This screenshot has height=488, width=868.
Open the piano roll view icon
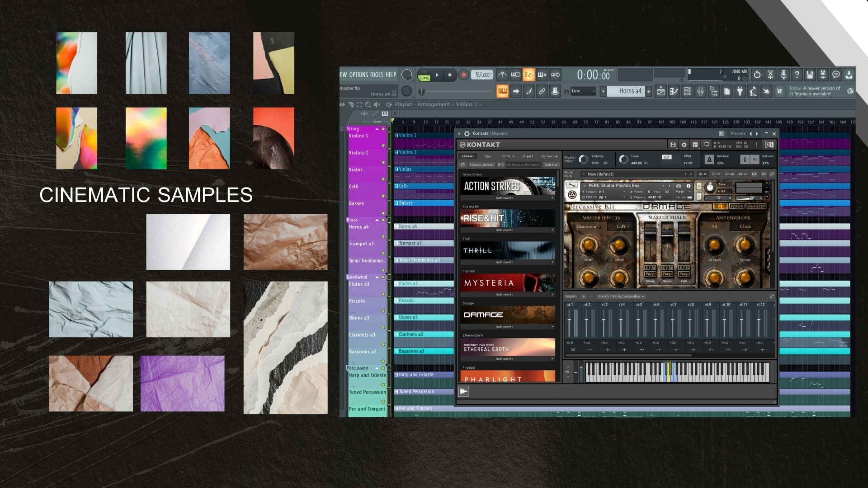[674, 91]
